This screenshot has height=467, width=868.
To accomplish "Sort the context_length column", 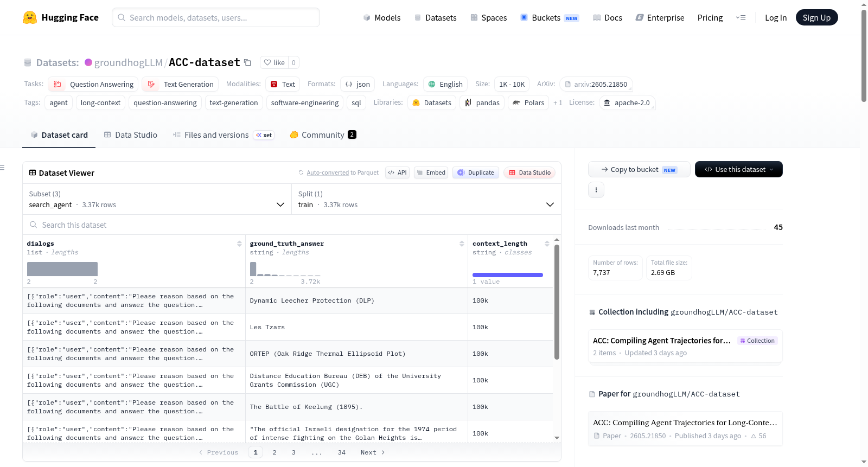I will coord(547,244).
